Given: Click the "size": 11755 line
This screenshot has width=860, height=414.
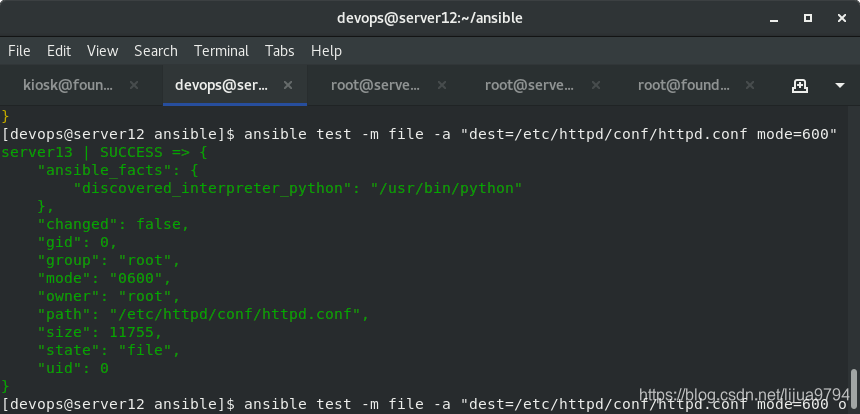Looking at the screenshot, I should click(100, 332).
